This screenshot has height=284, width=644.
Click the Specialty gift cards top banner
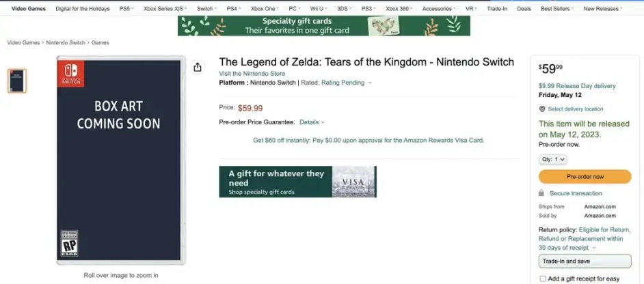click(x=323, y=25)
